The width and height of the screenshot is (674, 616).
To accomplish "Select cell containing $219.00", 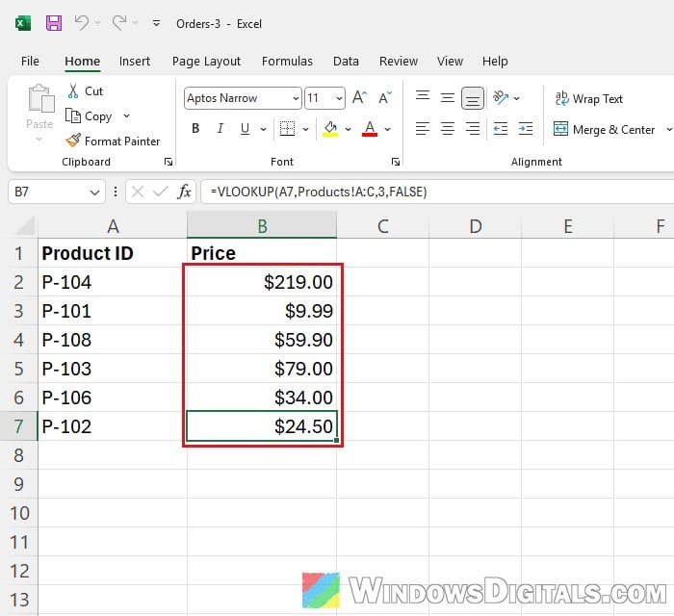I will [x=262, y=282].
